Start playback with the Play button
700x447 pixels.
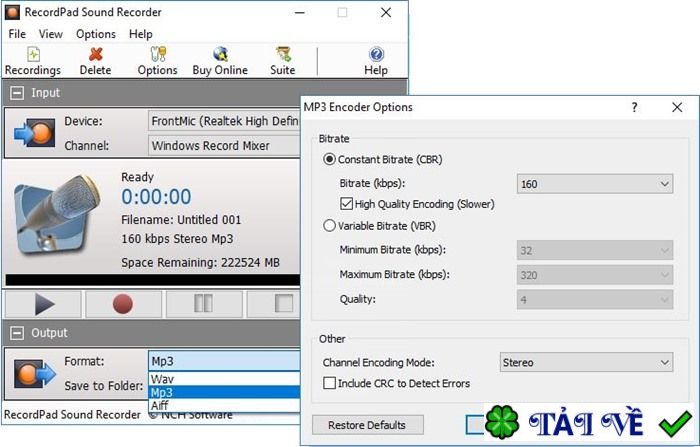coord(43,304)
